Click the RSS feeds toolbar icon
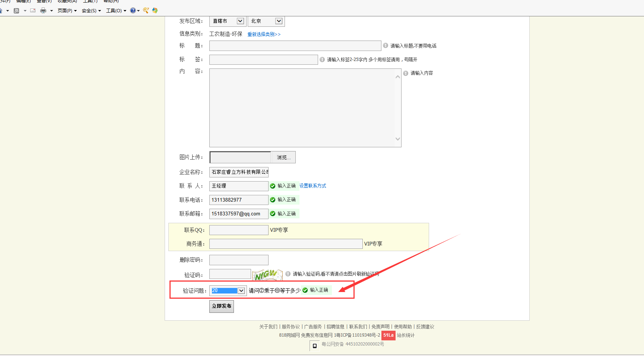This screenshot has height=356, width=644. point(16,11)
